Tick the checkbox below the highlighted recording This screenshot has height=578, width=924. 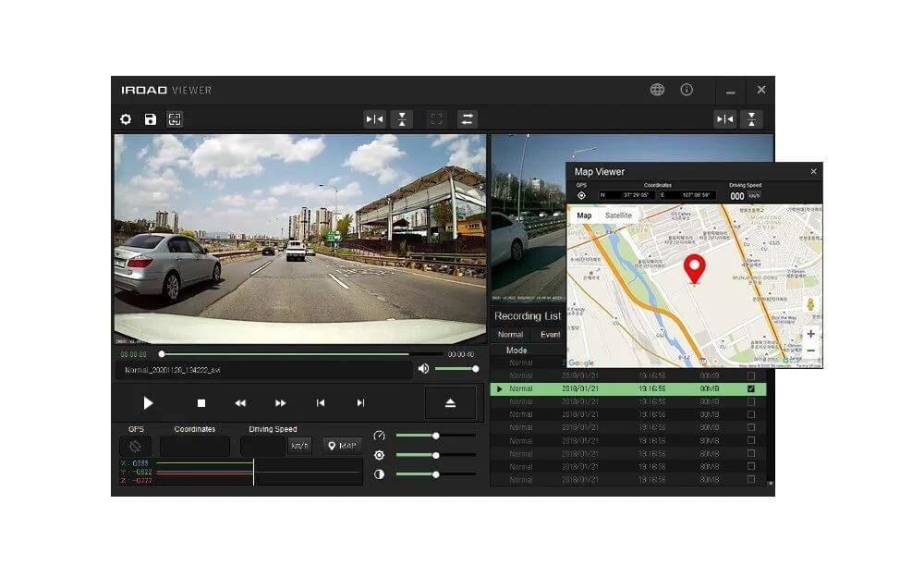pos(750,402)
